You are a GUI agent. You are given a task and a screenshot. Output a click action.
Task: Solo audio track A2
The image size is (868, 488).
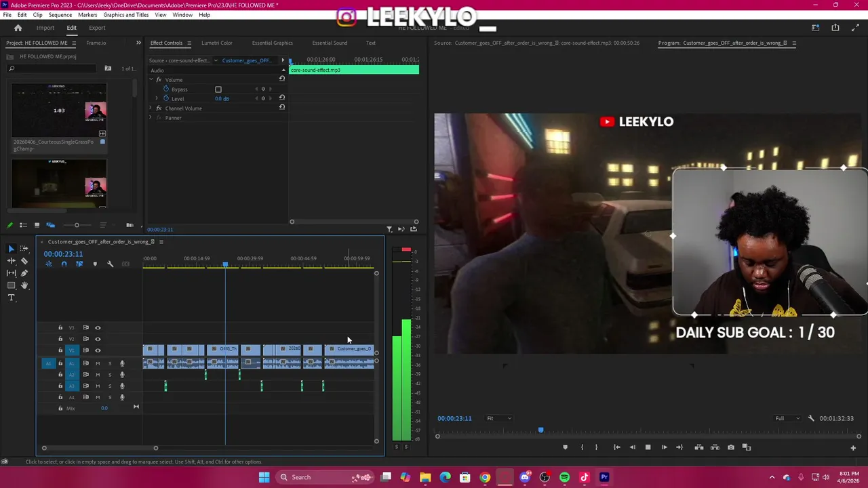click(110, 374)
